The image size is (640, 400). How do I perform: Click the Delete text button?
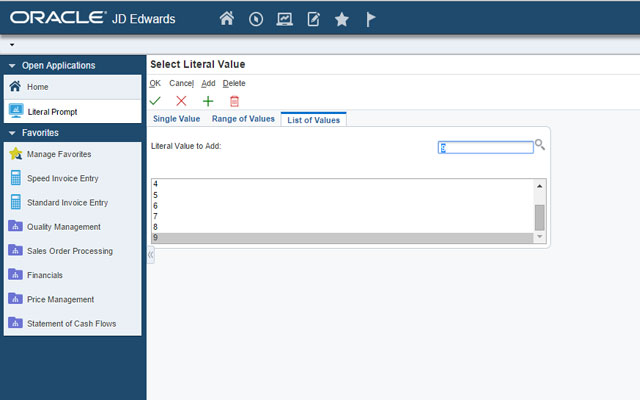click(x=234, y=83)
